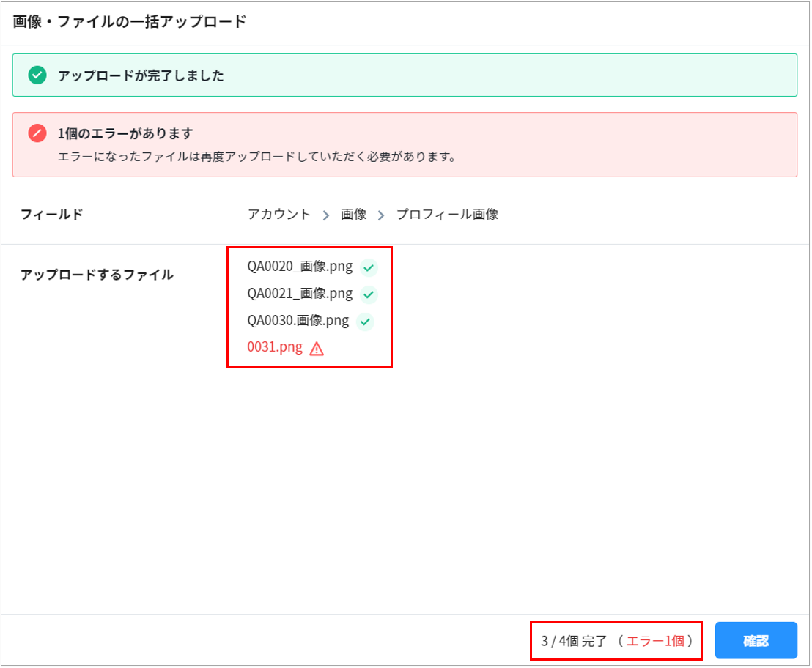
Task: Click the 1個のエラーがあります error heading
Action: (x=125, y=134)
